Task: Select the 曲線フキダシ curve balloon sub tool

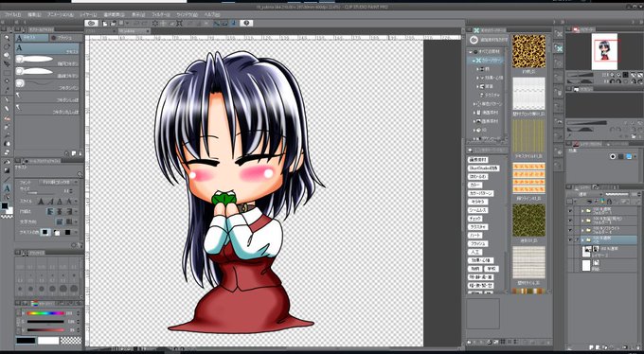Action: coord(47,73)
